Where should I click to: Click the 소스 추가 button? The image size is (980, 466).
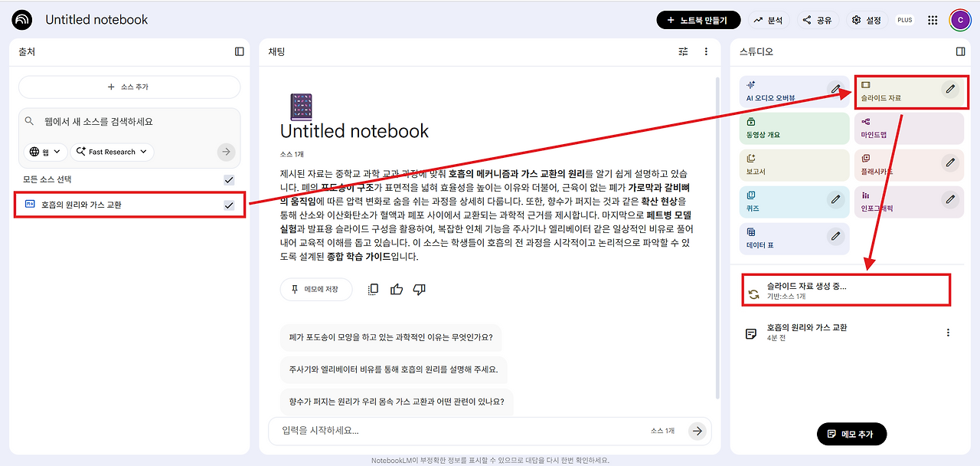[129, 87]
